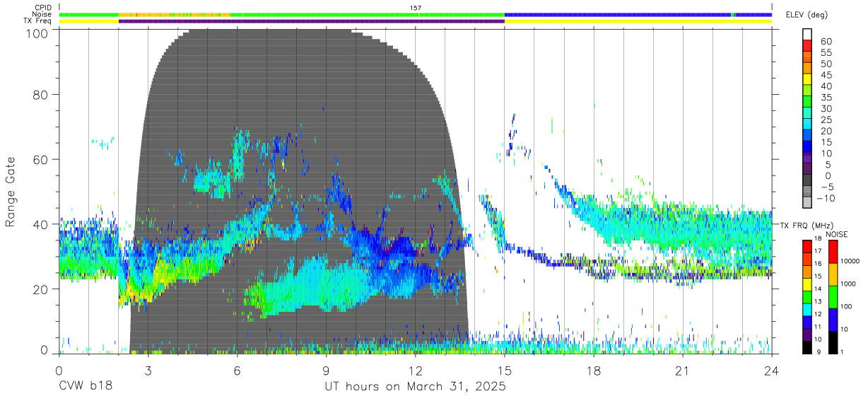Pick the white ELEV swatch above 60
This screenshot has width=868, height=401.
(808, 35)
